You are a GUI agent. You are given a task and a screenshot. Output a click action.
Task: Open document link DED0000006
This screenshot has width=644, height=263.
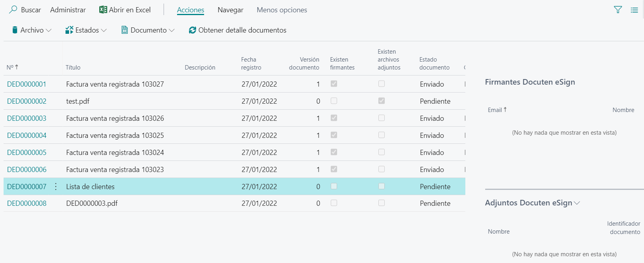[27, 170]
